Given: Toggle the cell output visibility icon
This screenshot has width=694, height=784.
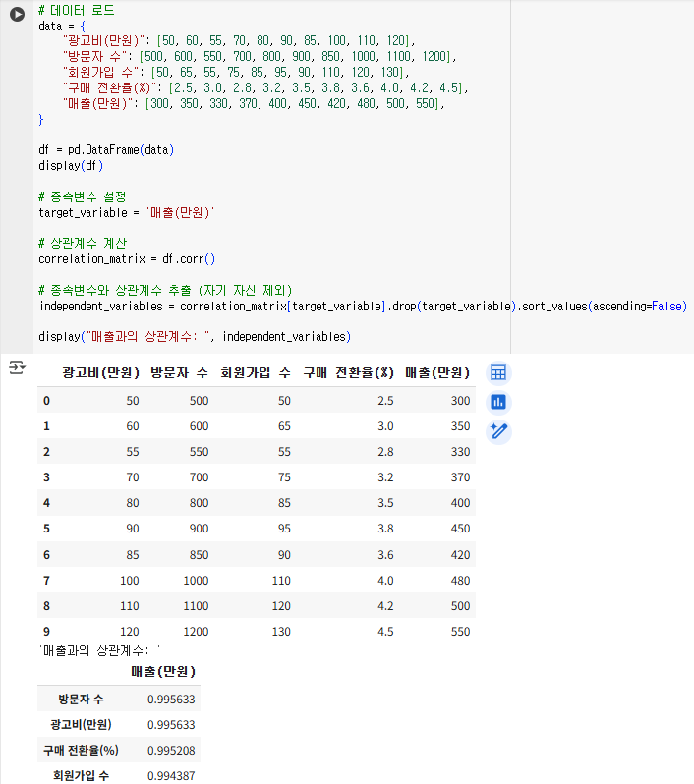Looking at the screenshot, I should point(17,367).
